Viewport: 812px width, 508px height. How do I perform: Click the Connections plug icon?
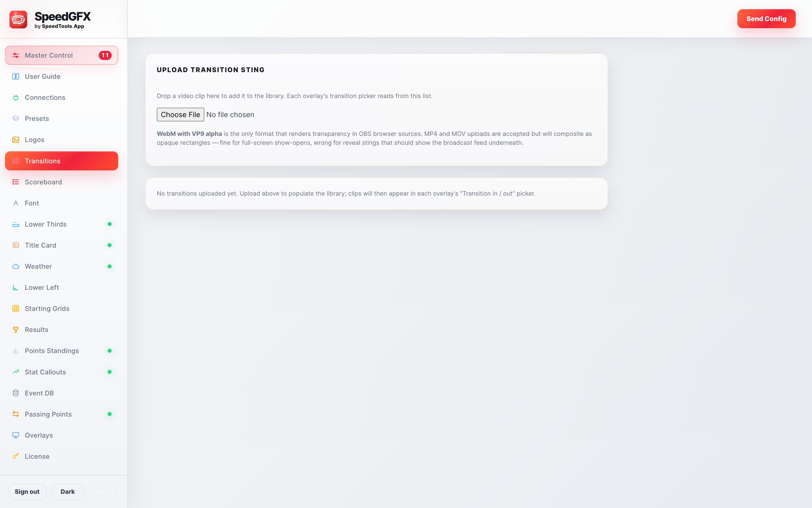click(x=16, y=98)
